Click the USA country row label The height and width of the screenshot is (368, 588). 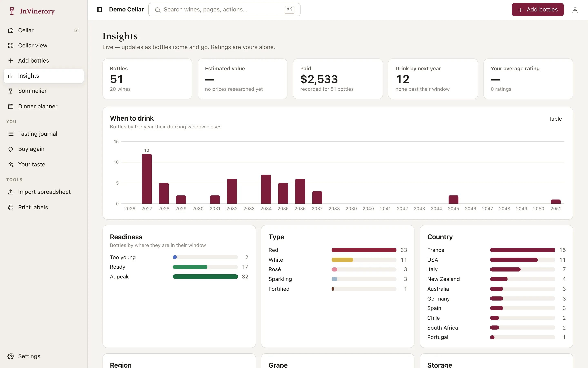click(432, 260)
